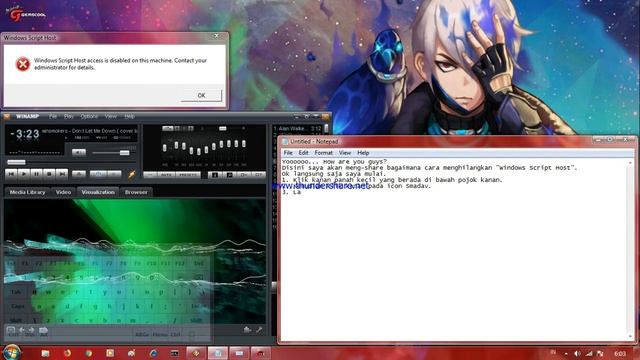The width and height of the screenshot is (640, 360).
Task: Launch Firefox from the taskbar
Action: click(x=67, y=353)
